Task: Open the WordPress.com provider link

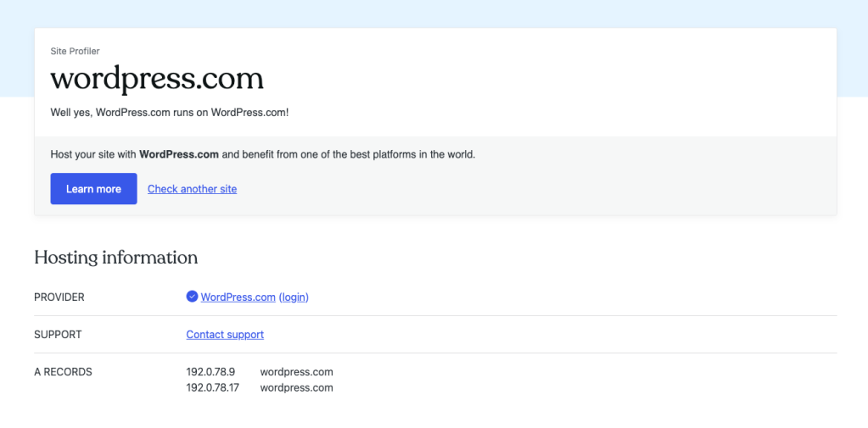Action: 238,297
